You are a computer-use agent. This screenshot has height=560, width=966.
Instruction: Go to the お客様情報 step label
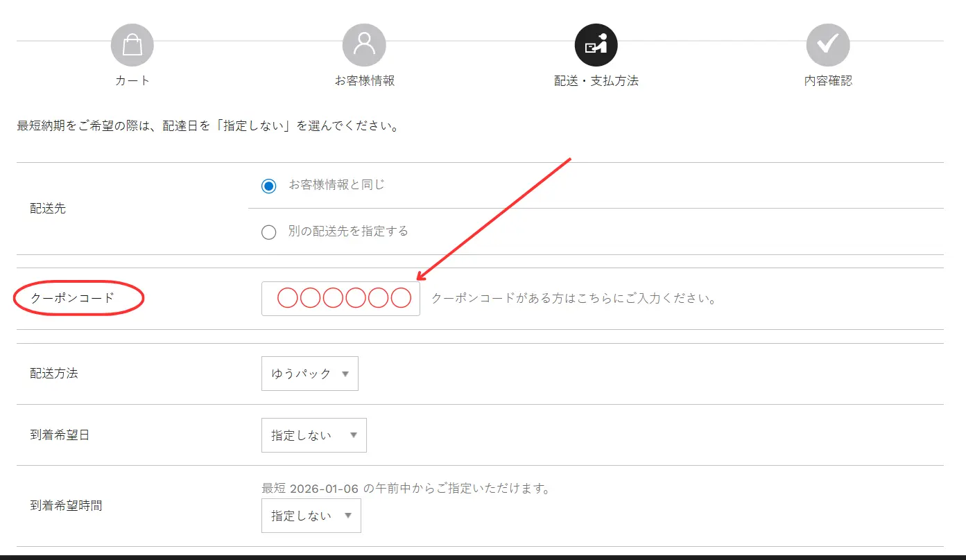pos(364,80)
